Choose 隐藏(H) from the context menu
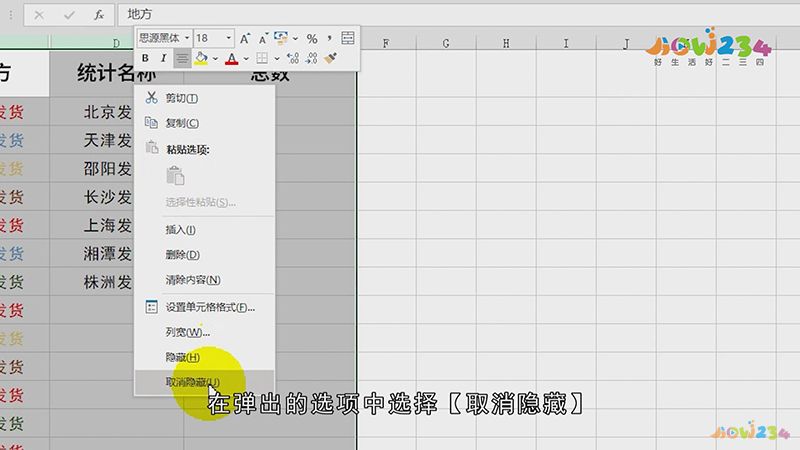The width and height of the screenshot is (800, 450). pyautogui.click(x=204, y=357)
